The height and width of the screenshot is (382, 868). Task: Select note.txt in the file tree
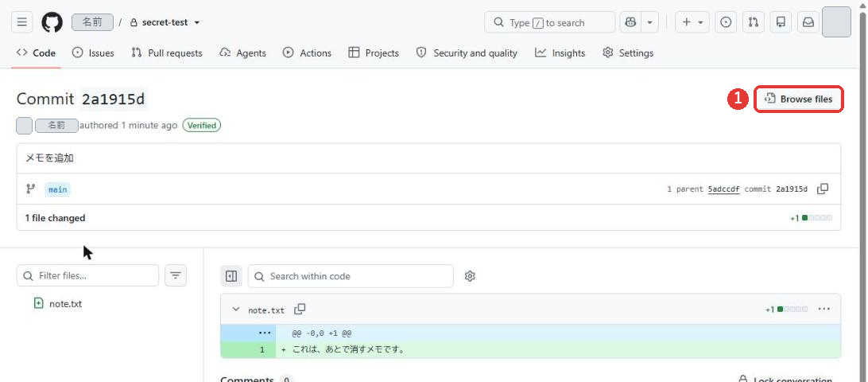(x=65, y=304)
